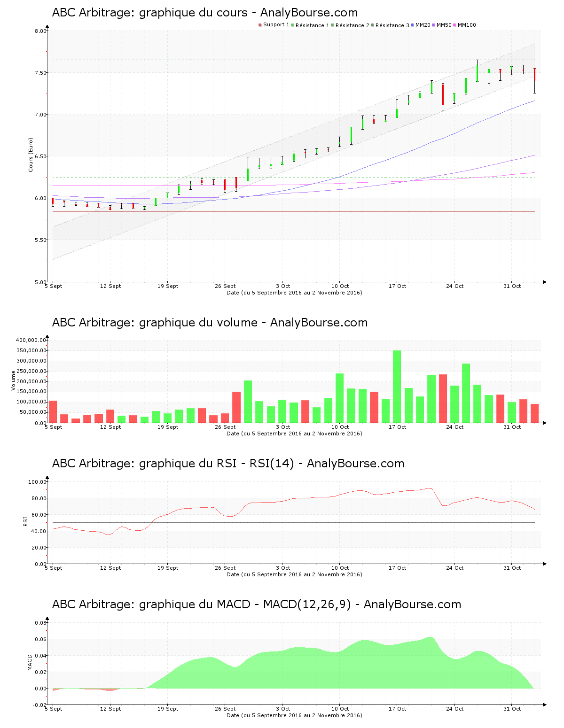Click the RSI(14) chart title
Image resolution: width=564 pixels, height=728 pixels.
click(x=228, y=464)
